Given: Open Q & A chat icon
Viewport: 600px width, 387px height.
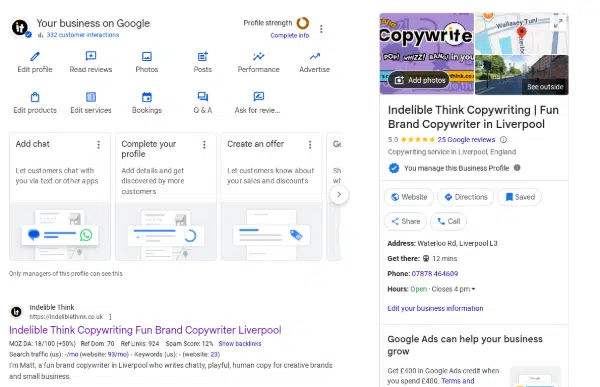Looking at the screenshot, I should click(202, 96).
